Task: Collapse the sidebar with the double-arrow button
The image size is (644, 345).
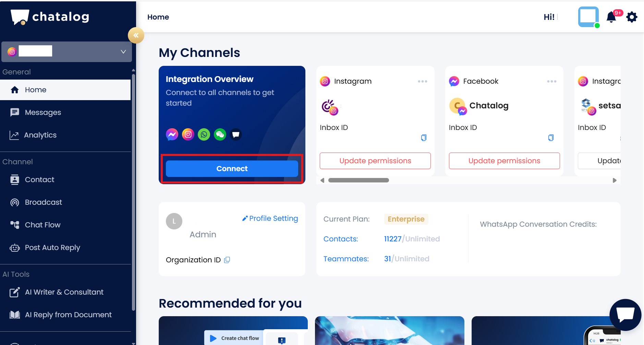Action: [136, 35]
